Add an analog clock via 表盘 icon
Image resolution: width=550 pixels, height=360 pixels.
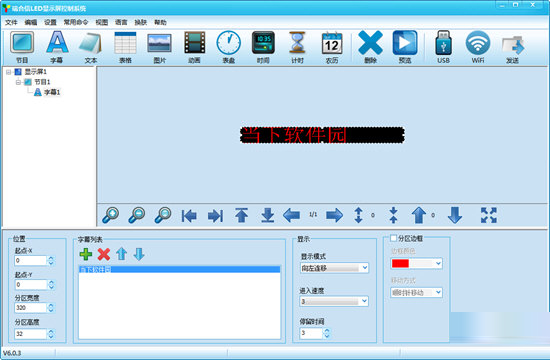[x=229, y=47]
